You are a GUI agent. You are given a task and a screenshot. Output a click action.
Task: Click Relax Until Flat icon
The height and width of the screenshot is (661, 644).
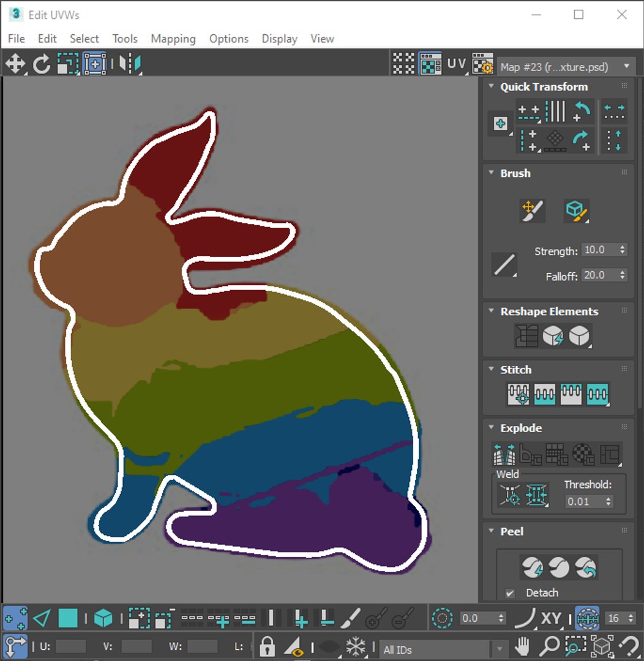(x=553, y=336)
